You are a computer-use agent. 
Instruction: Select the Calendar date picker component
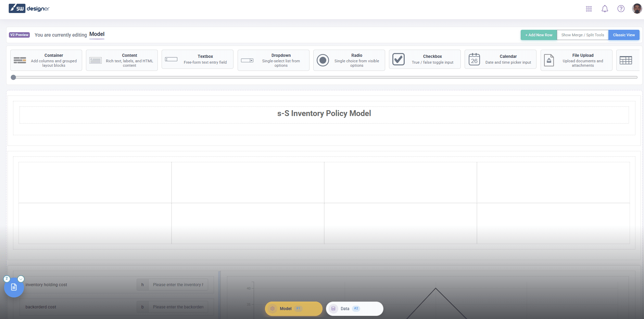[x=500, y=60]
